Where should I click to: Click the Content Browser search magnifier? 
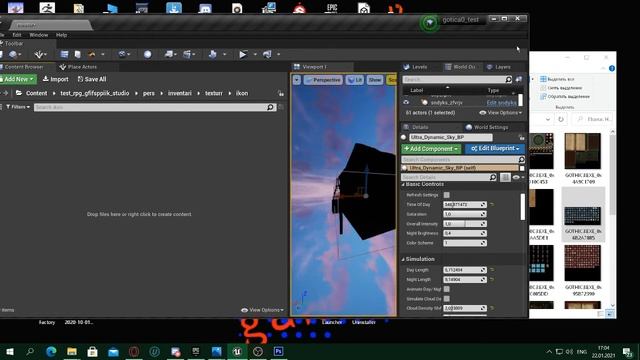tap(270, 107)
